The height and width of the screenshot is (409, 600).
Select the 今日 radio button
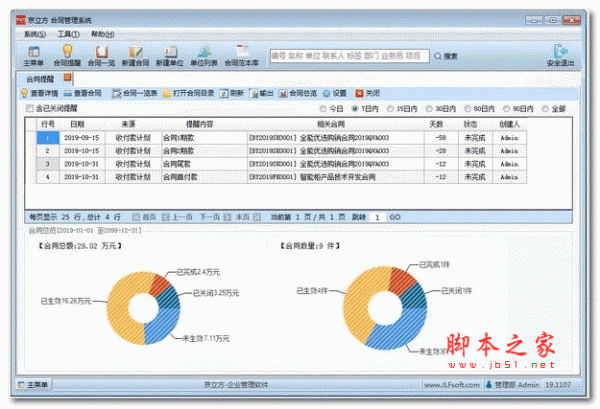click(323, 109)
